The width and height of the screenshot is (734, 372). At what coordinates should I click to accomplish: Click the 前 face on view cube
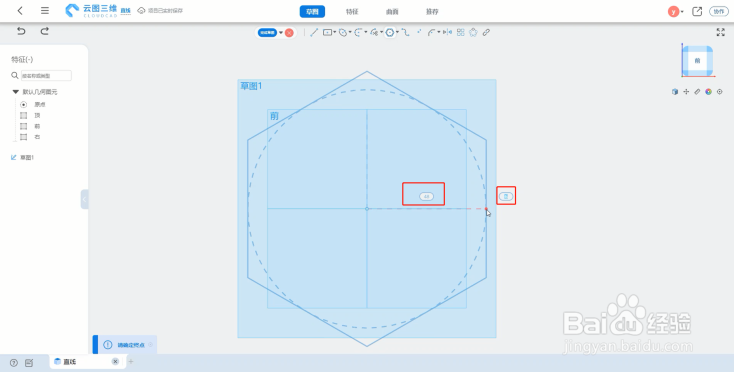click(697, 61)
